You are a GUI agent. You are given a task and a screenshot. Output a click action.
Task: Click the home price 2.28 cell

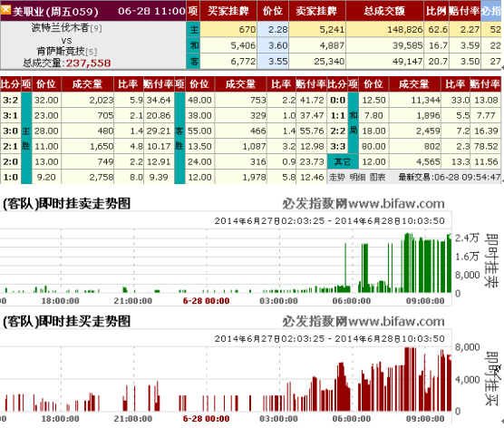point(273,30)
